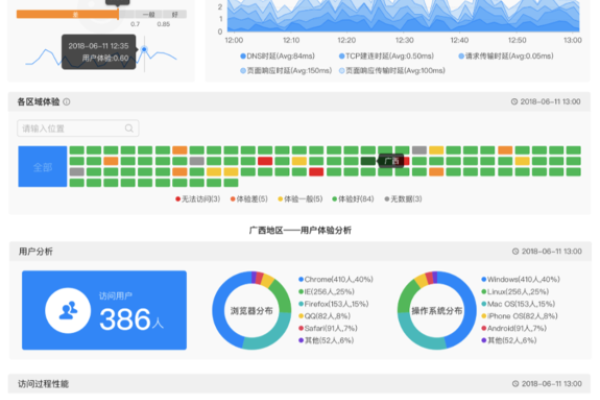This screenshot has height=400, width=600.
Task: Click the 广西地区——用户体验分析 heading
Action: tap(300, 230)
